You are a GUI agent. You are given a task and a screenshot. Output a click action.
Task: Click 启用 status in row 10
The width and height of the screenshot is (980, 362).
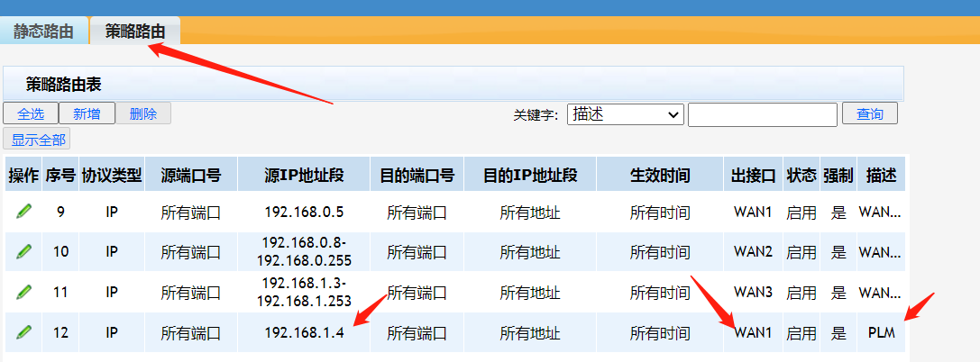tap(801, 252)
